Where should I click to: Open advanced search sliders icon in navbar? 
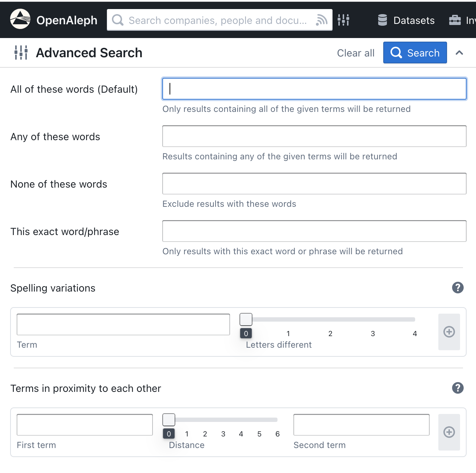[x=343, y=20]
